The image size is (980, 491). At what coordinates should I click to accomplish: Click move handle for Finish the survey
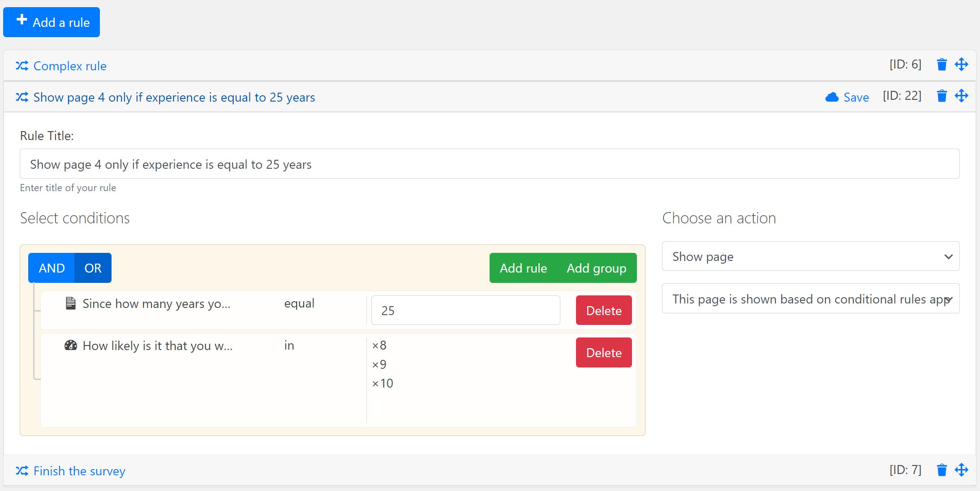click(961, 470)
